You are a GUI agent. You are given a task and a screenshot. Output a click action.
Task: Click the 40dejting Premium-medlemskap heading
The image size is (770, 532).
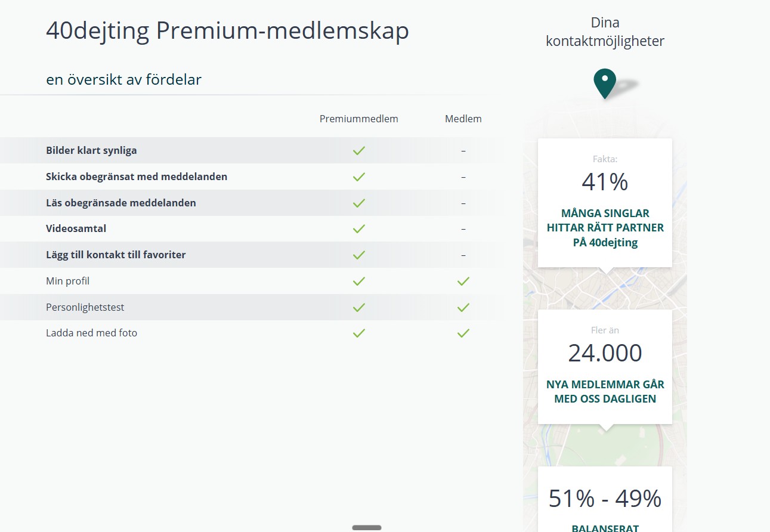click(x=227, y=31)
